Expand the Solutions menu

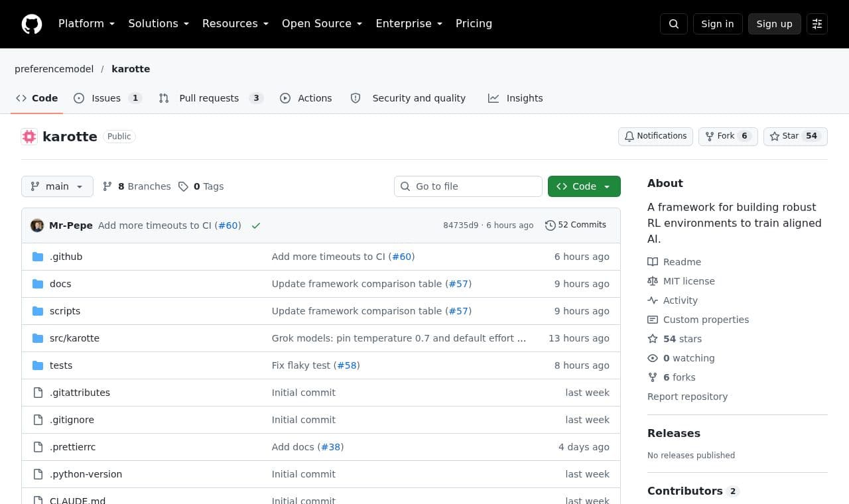tap(159, 24)
